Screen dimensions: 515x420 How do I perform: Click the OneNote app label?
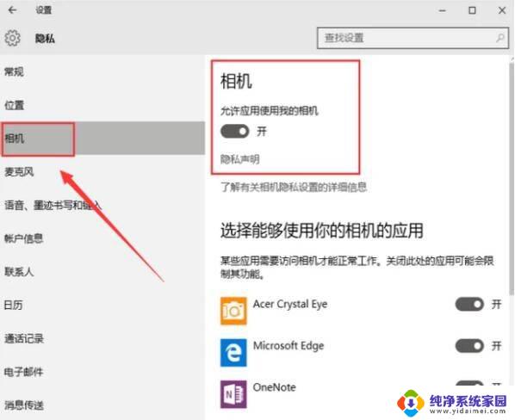(x=274, y=387)
